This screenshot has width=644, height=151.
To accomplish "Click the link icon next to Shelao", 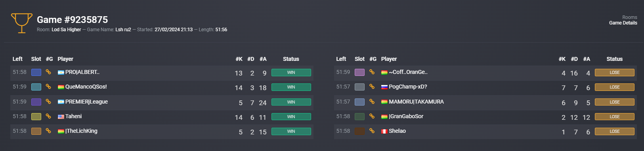I will [x=372, y=131].
